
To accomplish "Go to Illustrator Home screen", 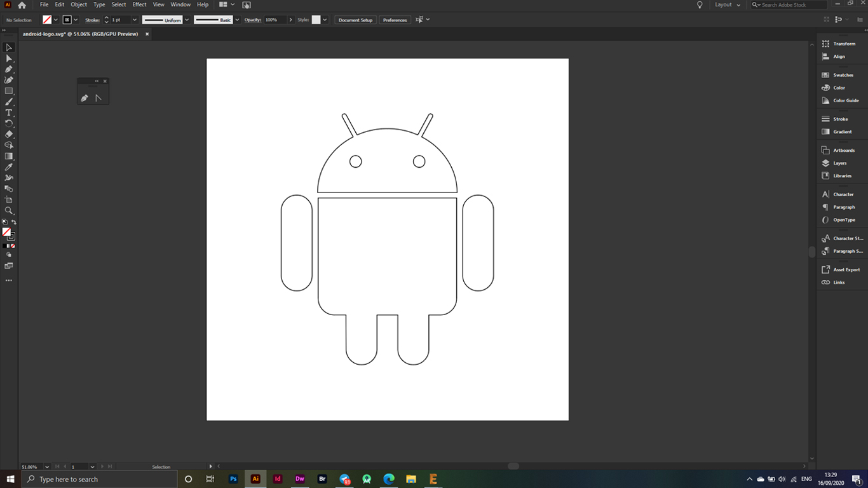I will pyautogui.click(x=22, y=4).
